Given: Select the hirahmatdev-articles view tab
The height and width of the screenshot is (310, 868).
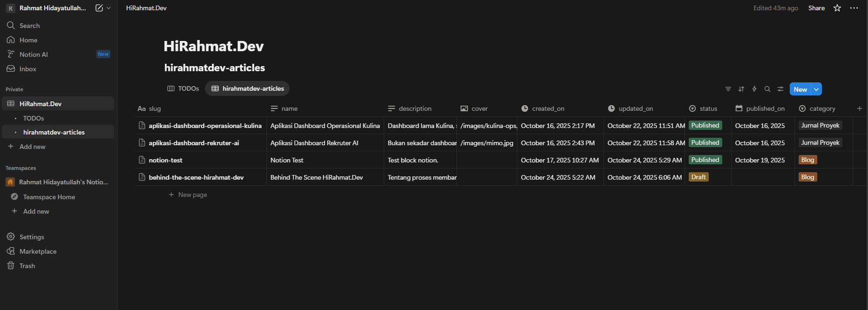Looking at the screenshot, I should [x=248, y=88].
